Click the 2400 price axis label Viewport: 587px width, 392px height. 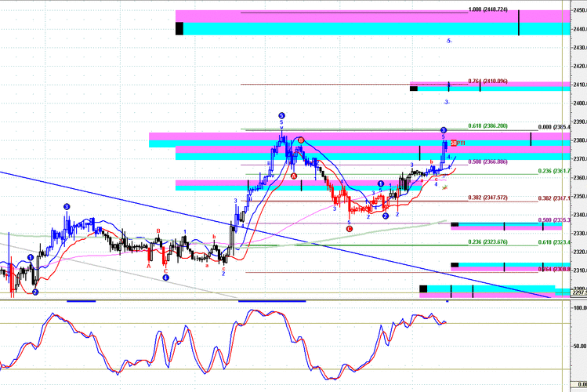pyautogui.click(x=579, y=103)
